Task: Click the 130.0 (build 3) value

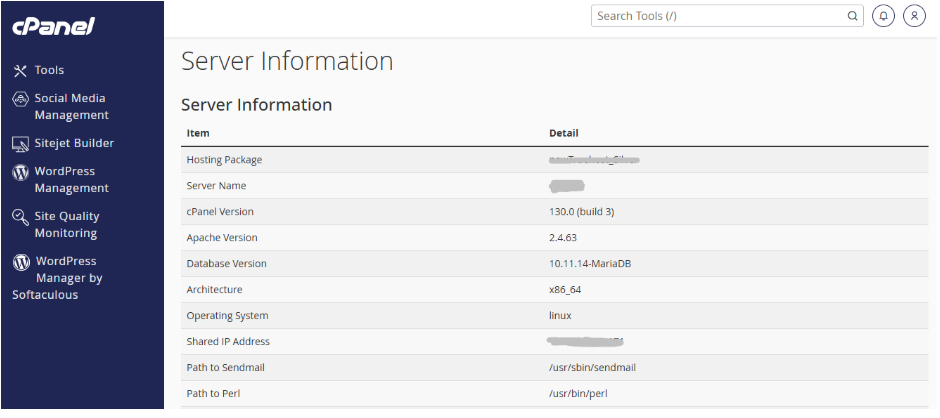Action: pos(582,212)
